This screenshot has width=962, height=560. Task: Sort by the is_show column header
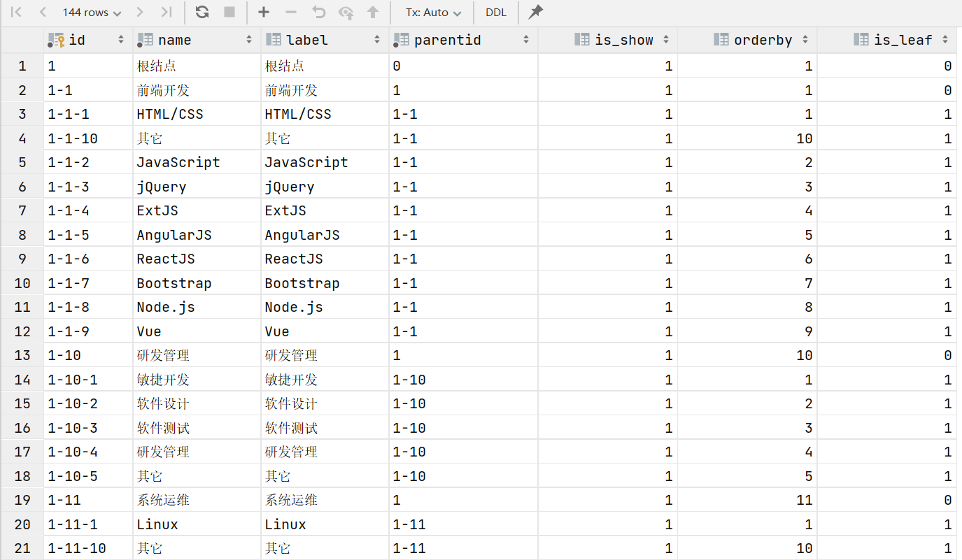[x=607, y=40]
